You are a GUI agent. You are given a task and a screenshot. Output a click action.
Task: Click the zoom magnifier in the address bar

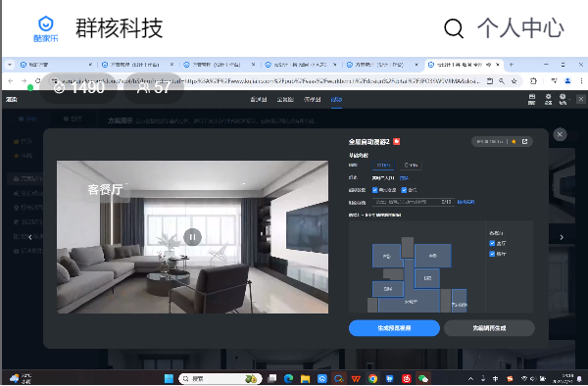point(502,81)
